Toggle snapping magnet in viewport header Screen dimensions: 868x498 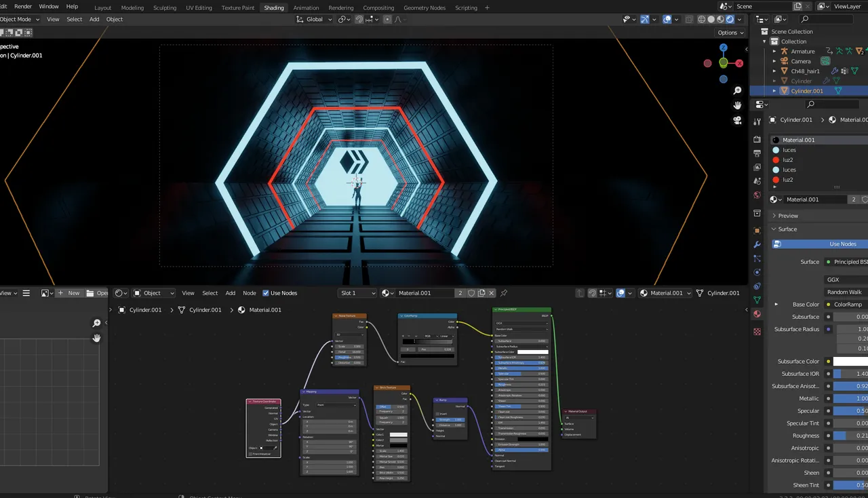click(359, 20)
